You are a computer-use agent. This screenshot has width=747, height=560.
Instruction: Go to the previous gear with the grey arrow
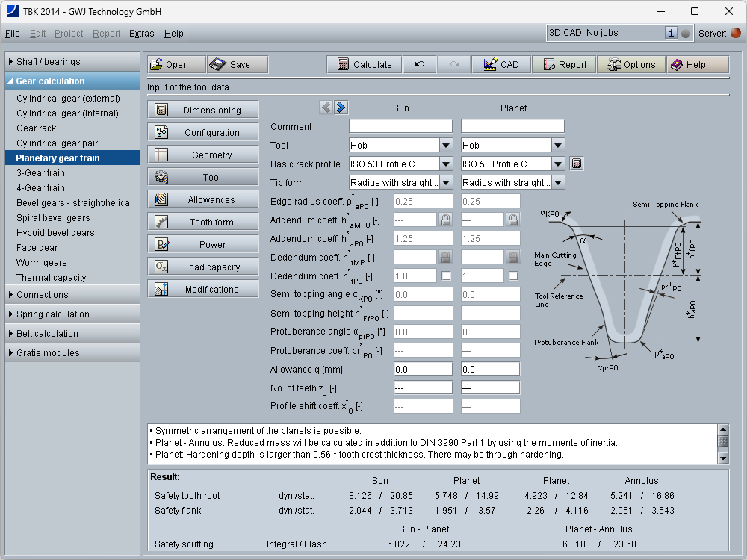(x=326, y=108)
